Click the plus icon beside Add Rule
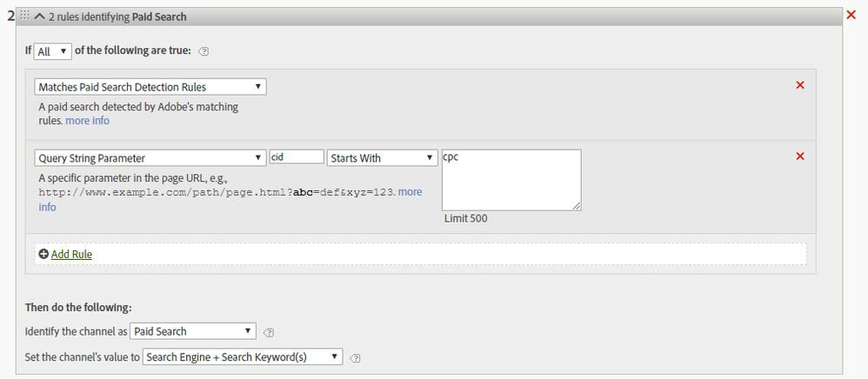This screenshot has width=868, height=379. coord(43,254)
